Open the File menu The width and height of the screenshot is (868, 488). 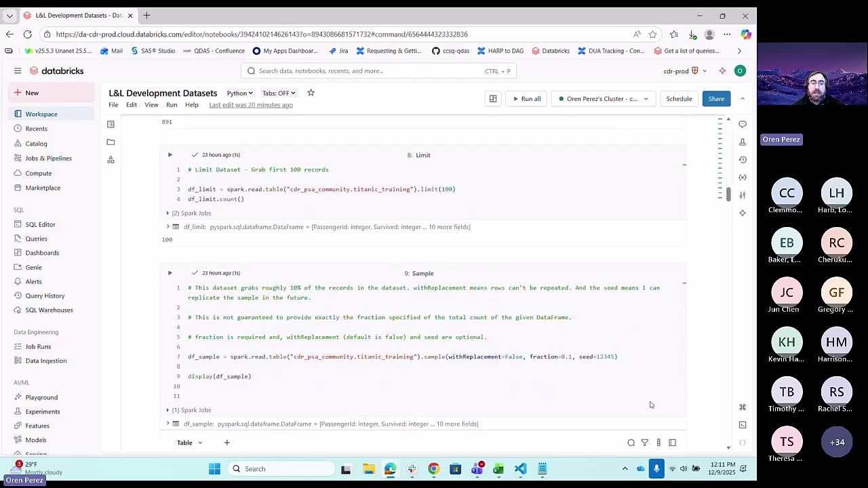coord(113,105)
